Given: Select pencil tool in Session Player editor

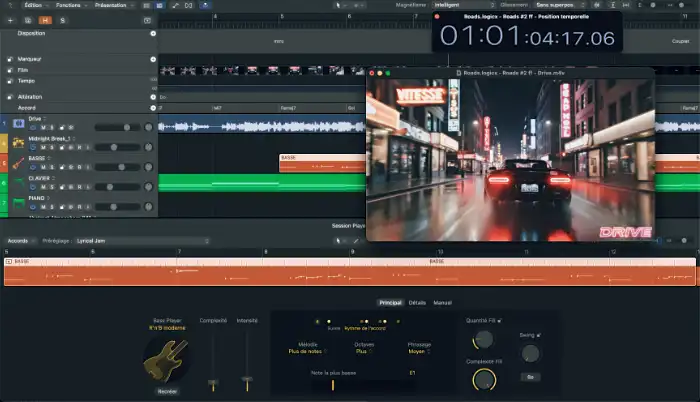Looking at the screenshot, I should [x=356, y=241].
